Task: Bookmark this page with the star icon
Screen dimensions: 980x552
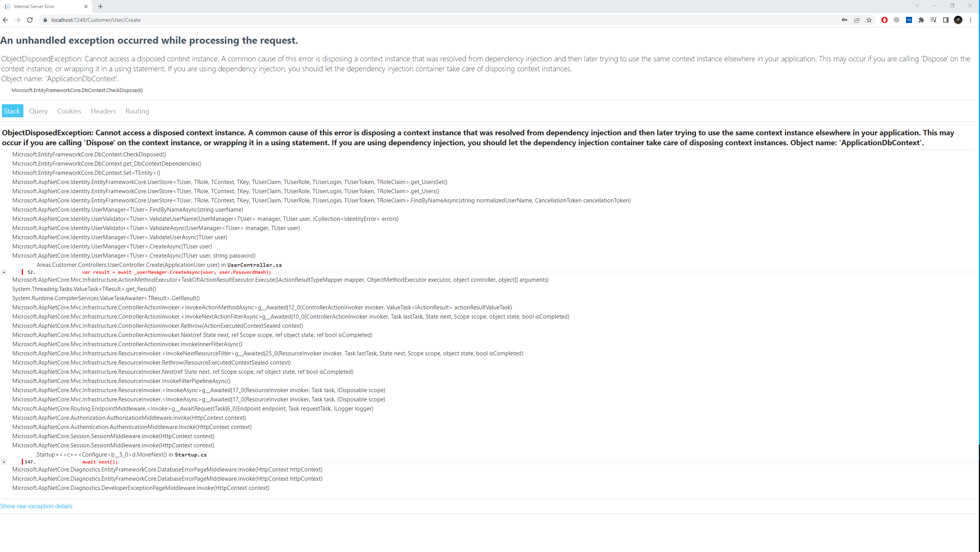Action: point(869,20)
